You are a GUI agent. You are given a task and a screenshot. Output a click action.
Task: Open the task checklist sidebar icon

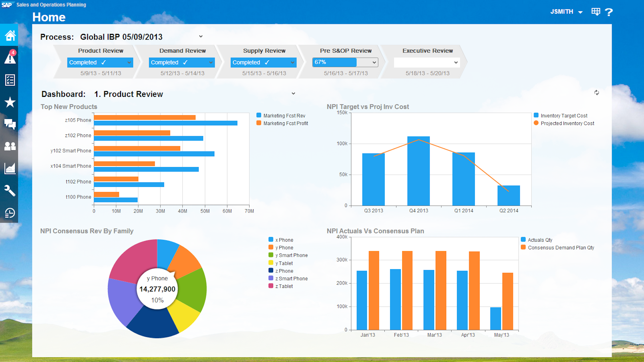[x=10, y=80]
